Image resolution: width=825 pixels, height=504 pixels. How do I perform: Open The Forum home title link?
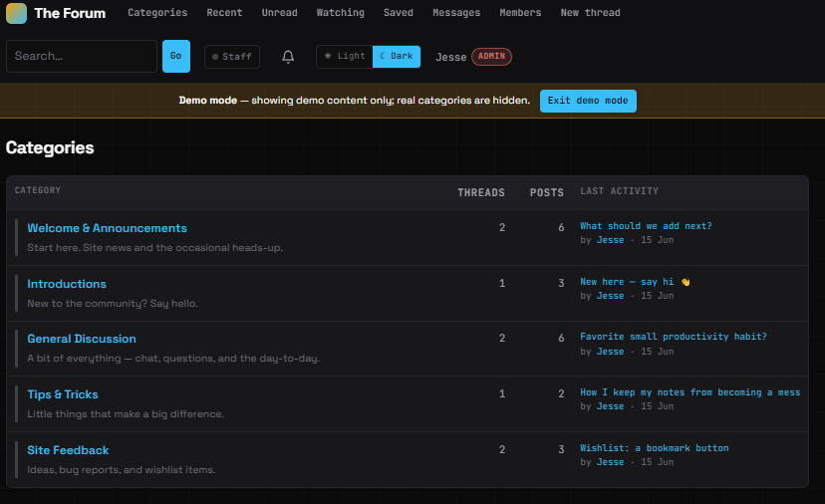(70, 13)
